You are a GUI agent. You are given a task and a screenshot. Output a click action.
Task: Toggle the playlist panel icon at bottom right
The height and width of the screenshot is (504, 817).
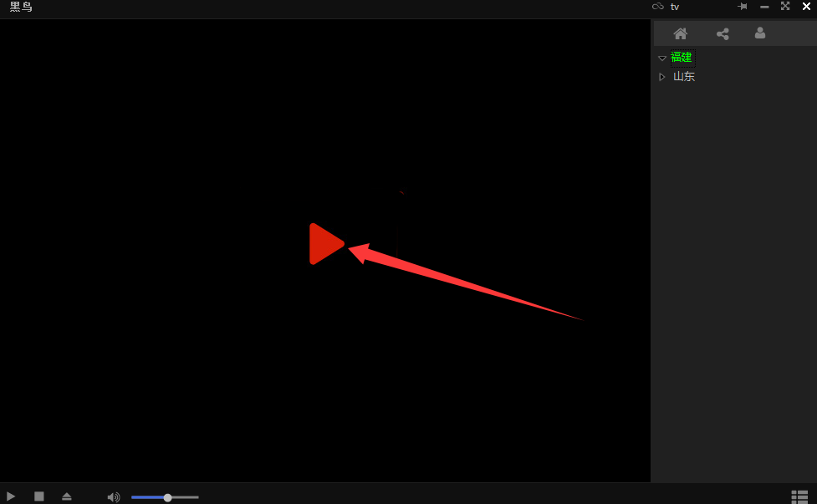799,496
